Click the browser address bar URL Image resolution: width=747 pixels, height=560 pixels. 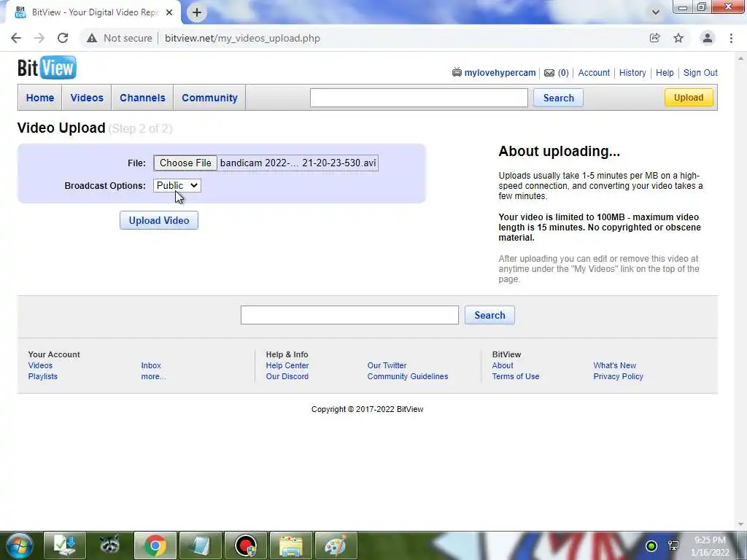242,38
